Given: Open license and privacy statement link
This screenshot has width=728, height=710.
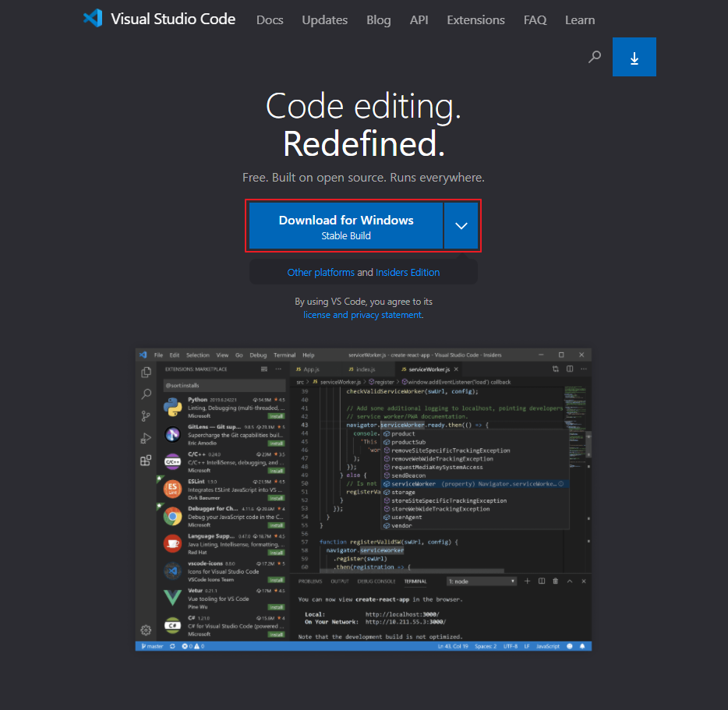Looking at the screenshot, I should point(362,315).
